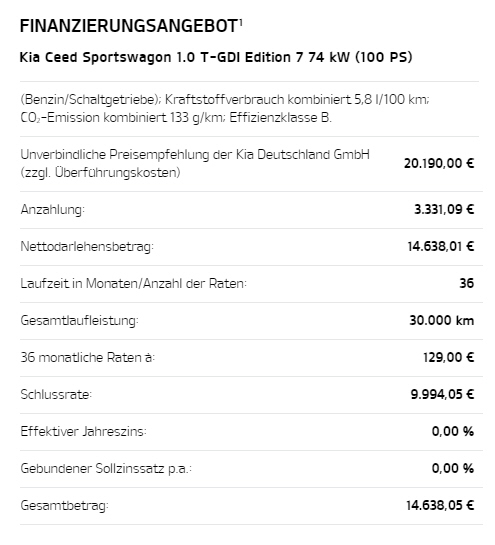
Task: Select the 30.000 km mileage value
Action: [441, 320]
